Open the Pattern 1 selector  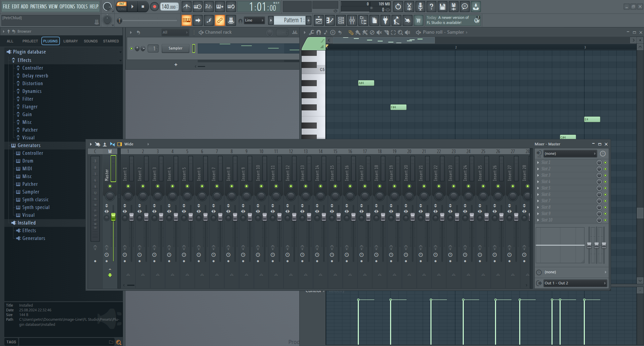point(289,20)
